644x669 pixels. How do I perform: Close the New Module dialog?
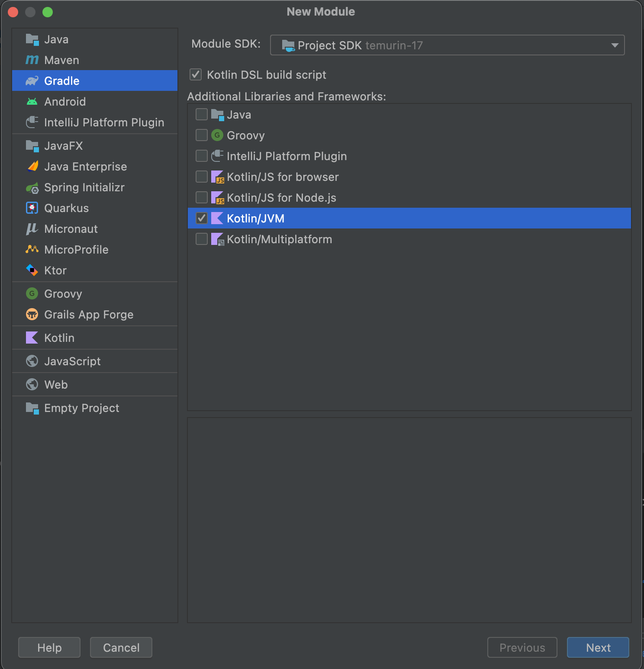(13, 12)
